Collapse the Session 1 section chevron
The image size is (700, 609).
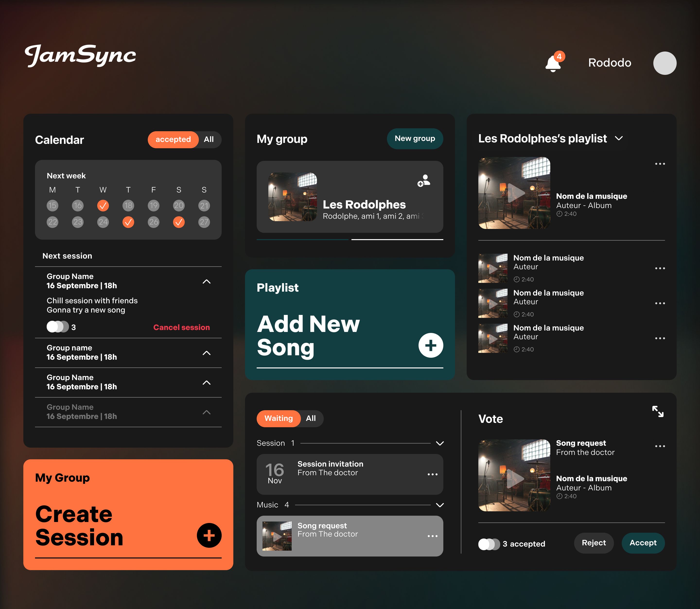click(440, 443)
